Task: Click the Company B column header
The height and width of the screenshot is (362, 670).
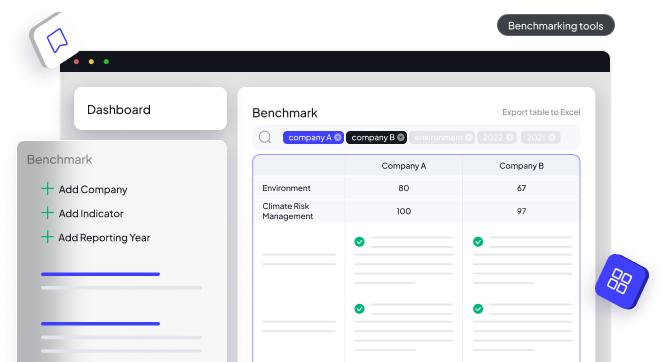Action: tap(521, 166)
